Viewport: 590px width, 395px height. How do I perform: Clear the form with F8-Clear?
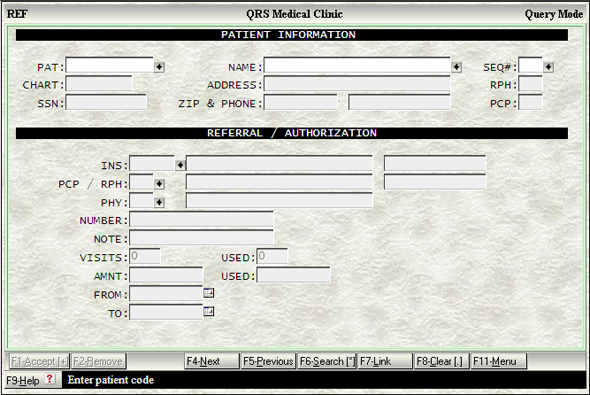point(442,361)
